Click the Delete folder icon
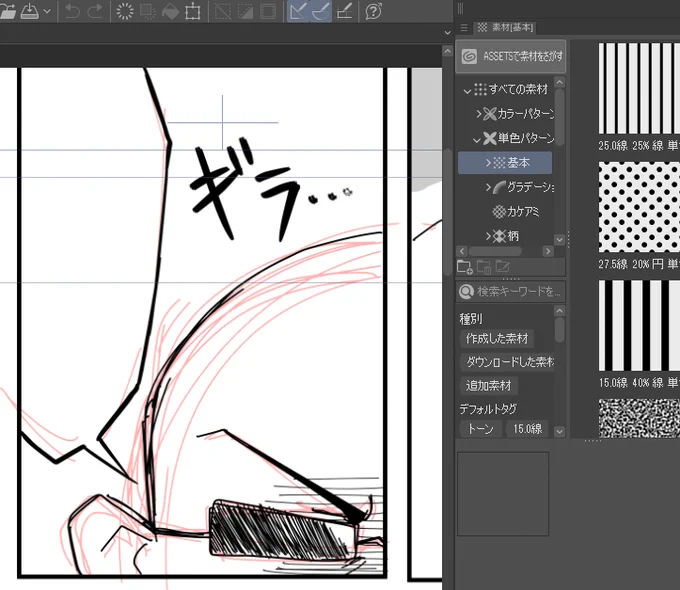This screenshot has height=590, width=680. (484, 267)
